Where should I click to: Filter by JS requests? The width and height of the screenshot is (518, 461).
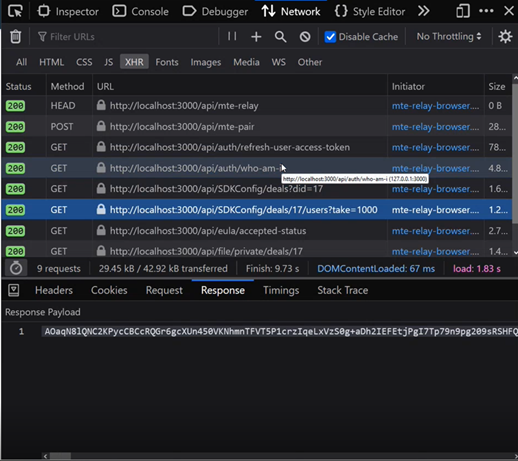(108, 62)
